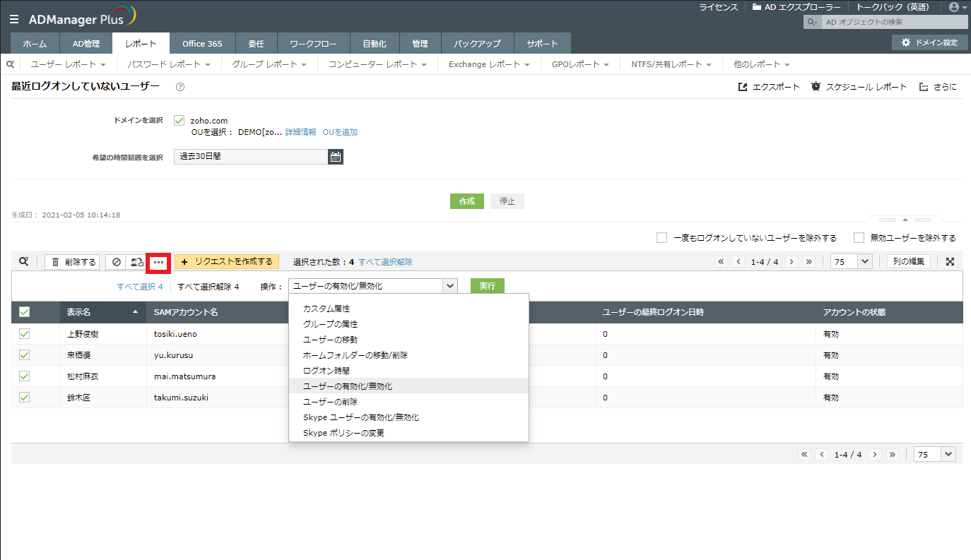The height and width of the screenshot is (560, 971).
Task: Open ドメイン設定 domain settings
Action: pos(929,42)
